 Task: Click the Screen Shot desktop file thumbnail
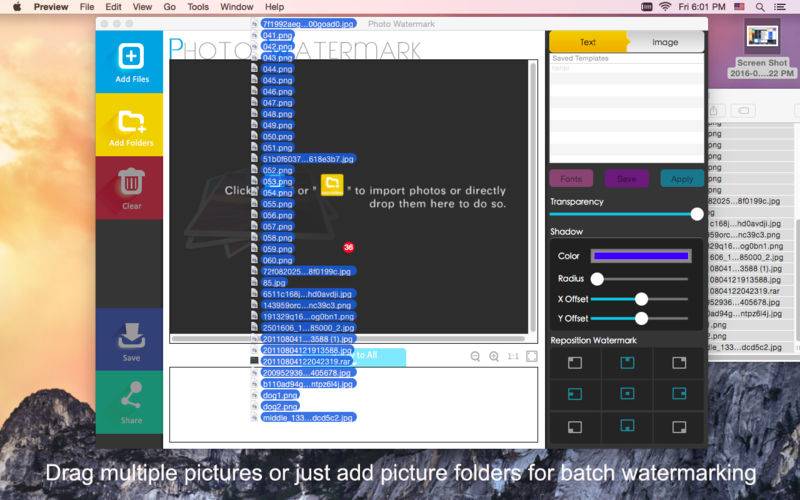click(x=762, y=37)
